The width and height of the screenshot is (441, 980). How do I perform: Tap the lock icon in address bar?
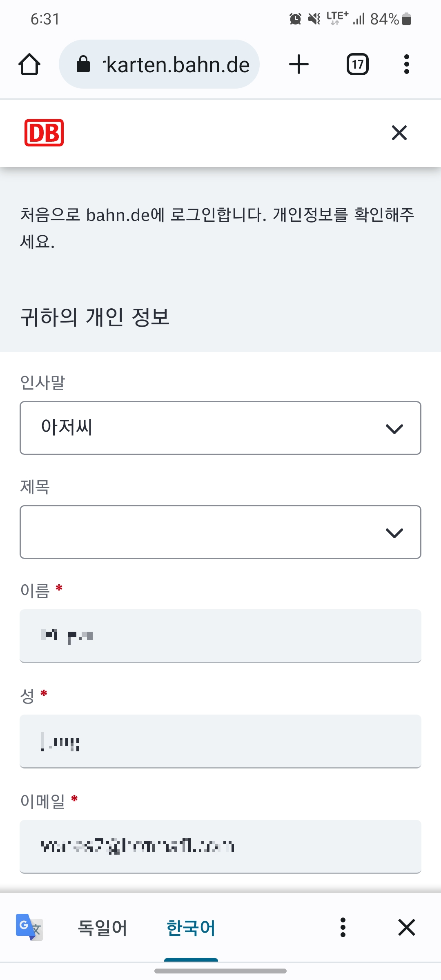[84, 64]
